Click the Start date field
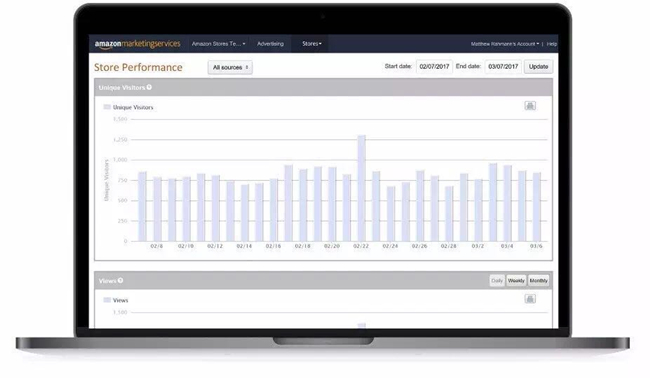This screenshot has height=378, width=650. tap(434, 66)
